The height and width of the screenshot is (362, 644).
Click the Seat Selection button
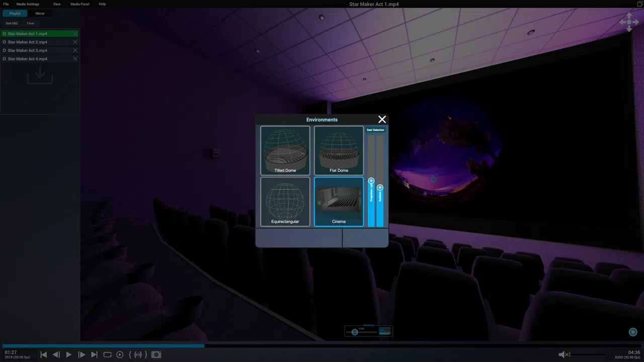point(375,130)
